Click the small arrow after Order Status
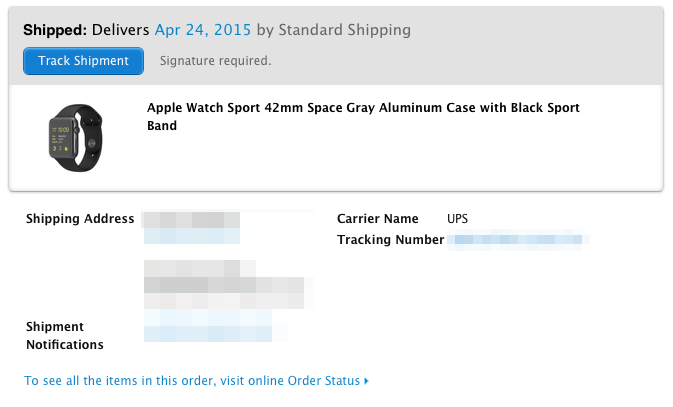The width and height of the screenshot is (673, 407). click(366, 381)
